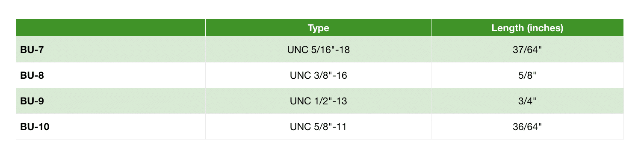Select the thread type for BU-9
The image size is (644, 166).
coord(318,101)
